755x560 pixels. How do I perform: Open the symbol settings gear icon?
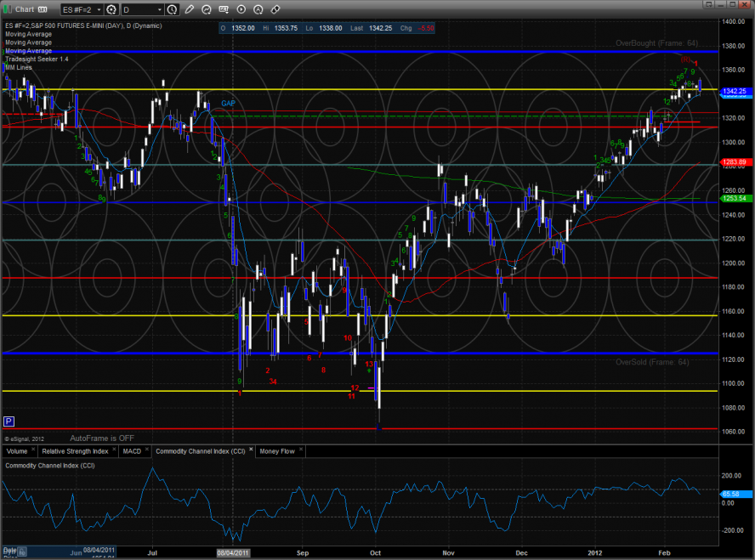[x=111, y=9]
